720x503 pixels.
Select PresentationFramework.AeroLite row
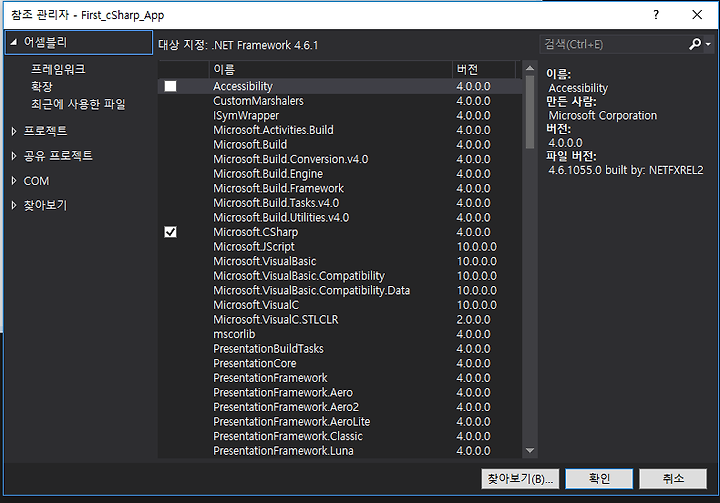tap(340, 422)
